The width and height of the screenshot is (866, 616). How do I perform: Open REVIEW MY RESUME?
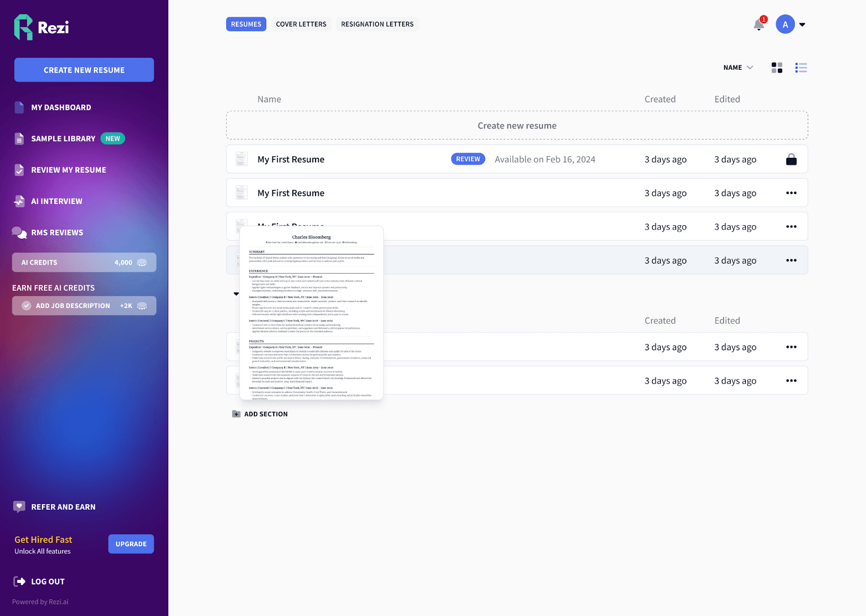click(x=69, y=170)
